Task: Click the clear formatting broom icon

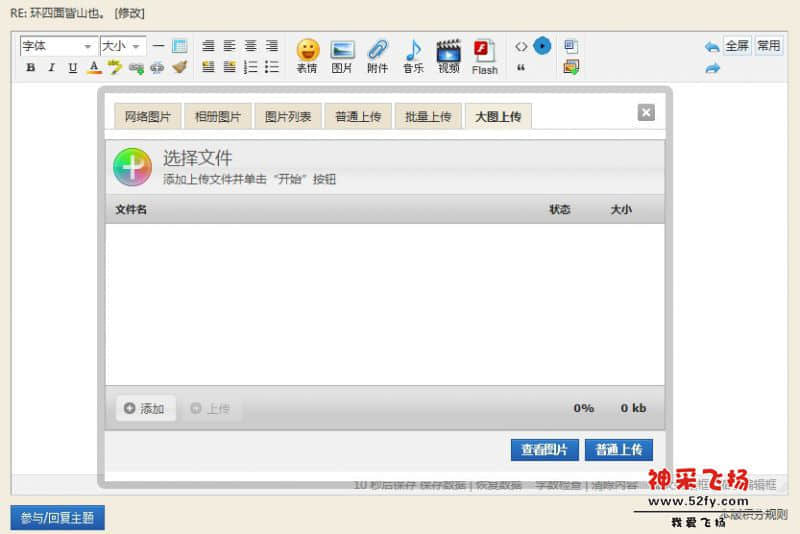Action: [179, 67]
